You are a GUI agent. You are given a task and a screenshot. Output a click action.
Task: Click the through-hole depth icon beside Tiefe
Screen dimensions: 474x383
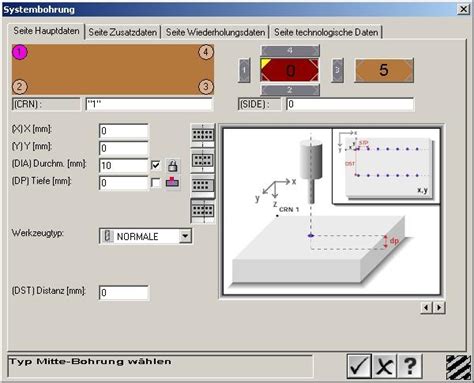[x=172, y=182]
